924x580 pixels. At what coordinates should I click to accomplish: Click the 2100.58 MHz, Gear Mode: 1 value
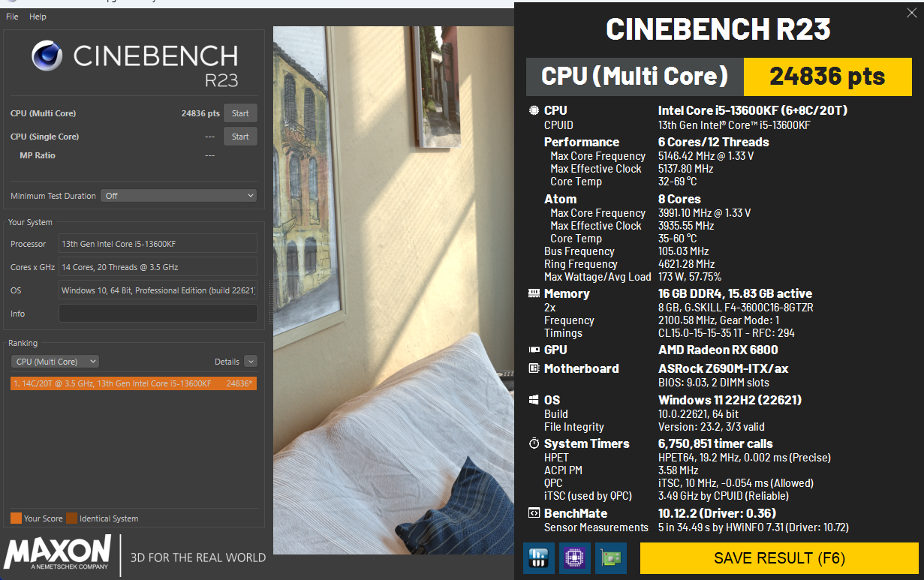[719, 320]
